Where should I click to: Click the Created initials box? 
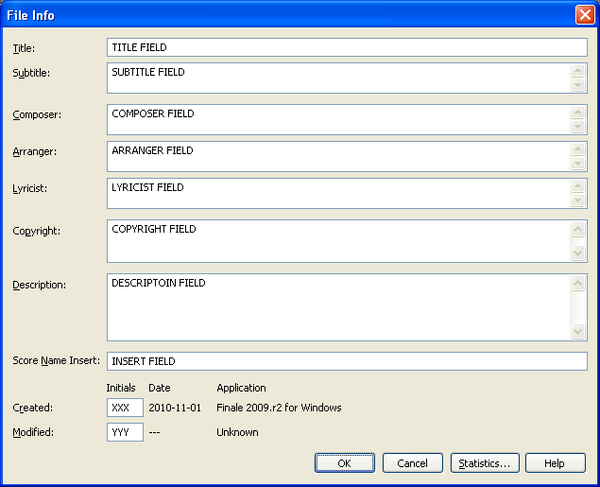[125, 408]
